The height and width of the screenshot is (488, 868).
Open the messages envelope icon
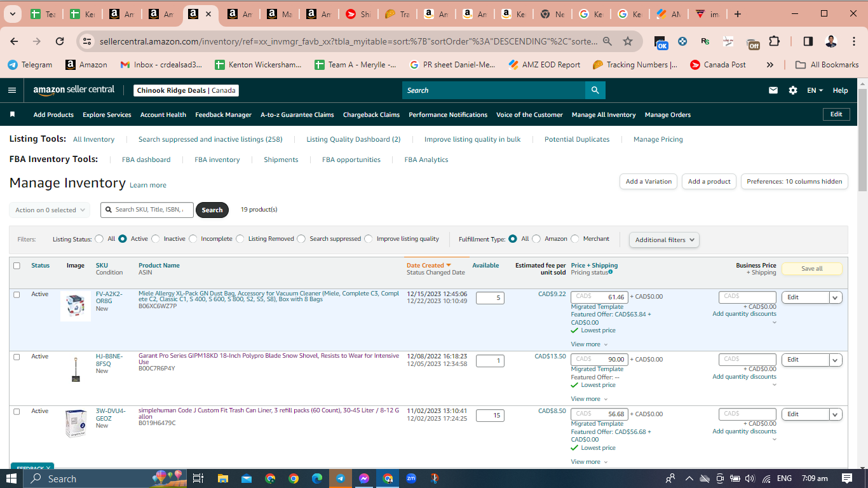[773, 90]
